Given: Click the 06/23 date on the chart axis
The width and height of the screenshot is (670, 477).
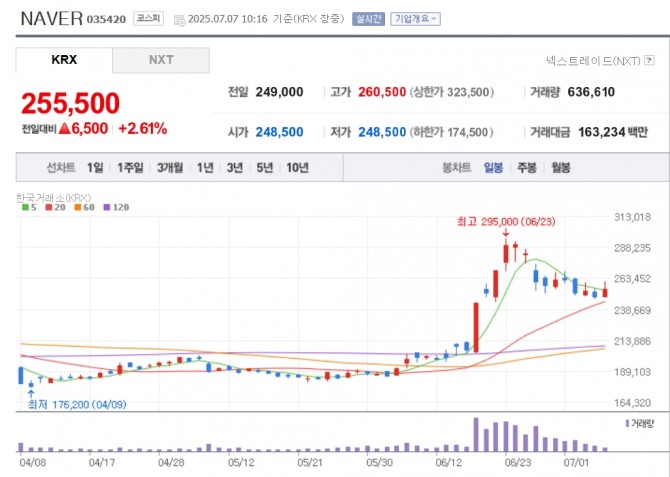Looking at the screenshot, I should [517, 462].
